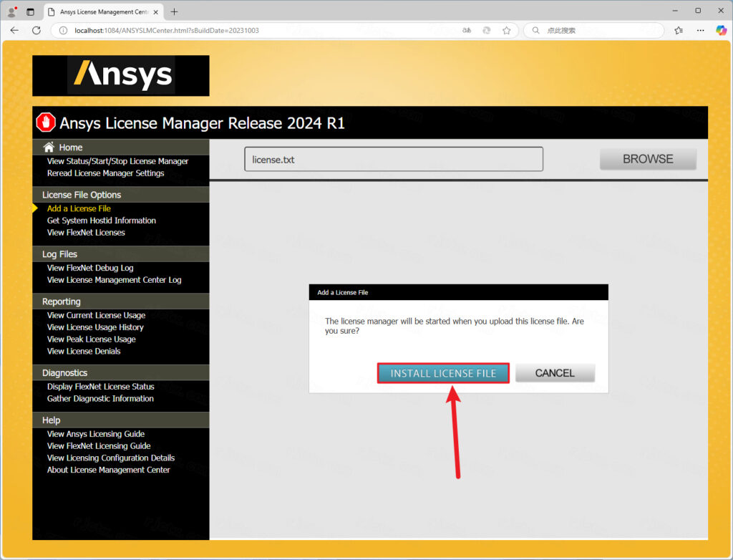Cancel the Add a License File dialog
Image resolution: width=733 pixels, height=560 pixels.
click(x=555, y=373)
